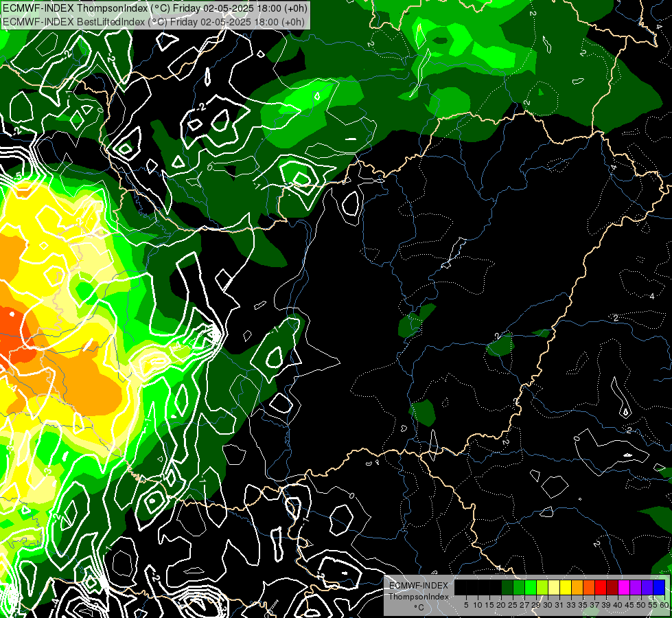
Task: Click the orange-red 35–37 legend swatch
Action: click(589, 587)
